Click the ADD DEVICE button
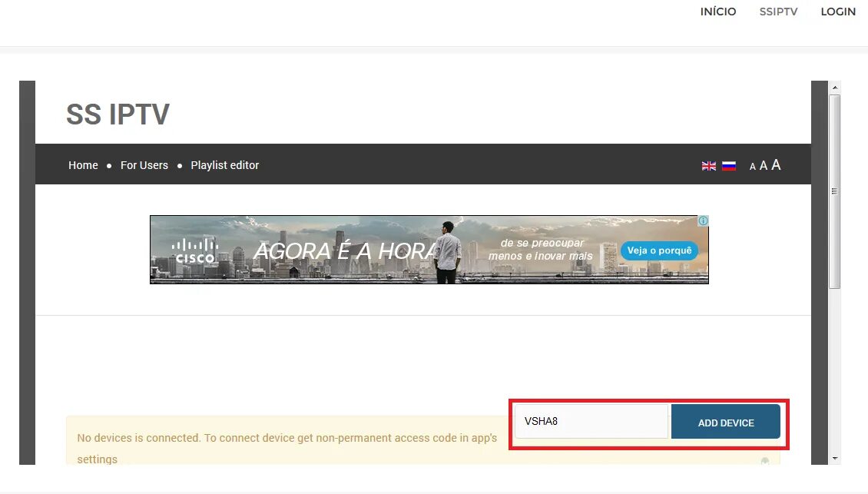This screenshot has width=868, height=494. (726, 422)
